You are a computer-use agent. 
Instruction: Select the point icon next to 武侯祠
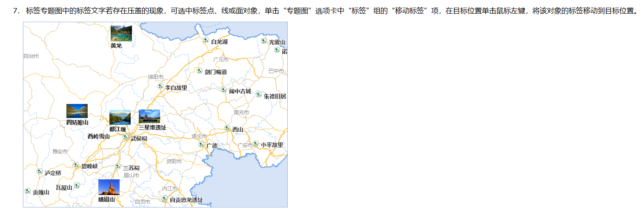click(126, 137)
